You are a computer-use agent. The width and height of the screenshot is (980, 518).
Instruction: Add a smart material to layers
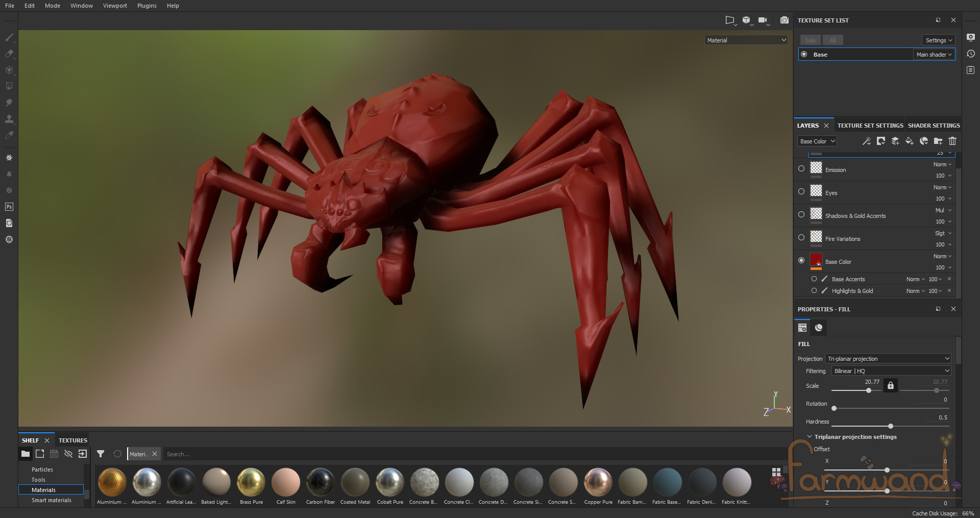tap(924, 141)
